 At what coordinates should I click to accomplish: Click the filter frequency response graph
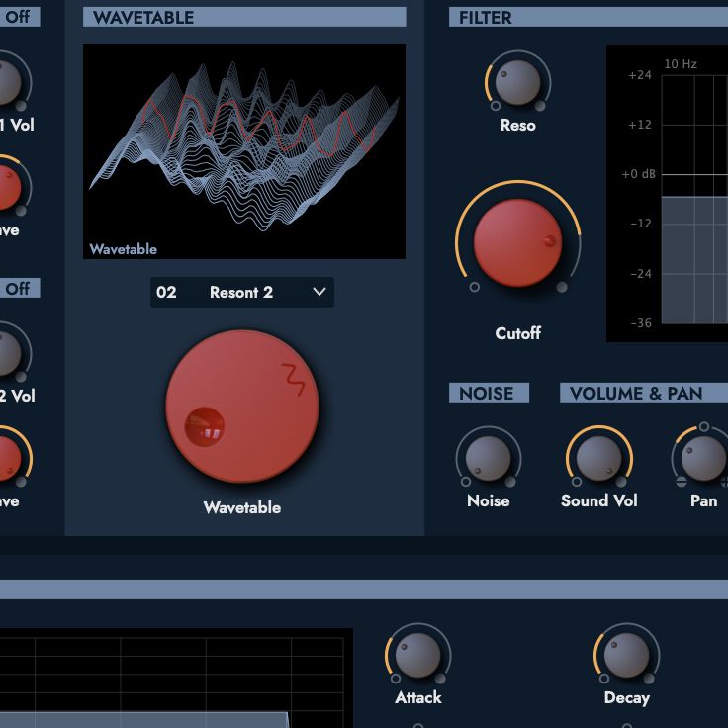tap(668, 193)
